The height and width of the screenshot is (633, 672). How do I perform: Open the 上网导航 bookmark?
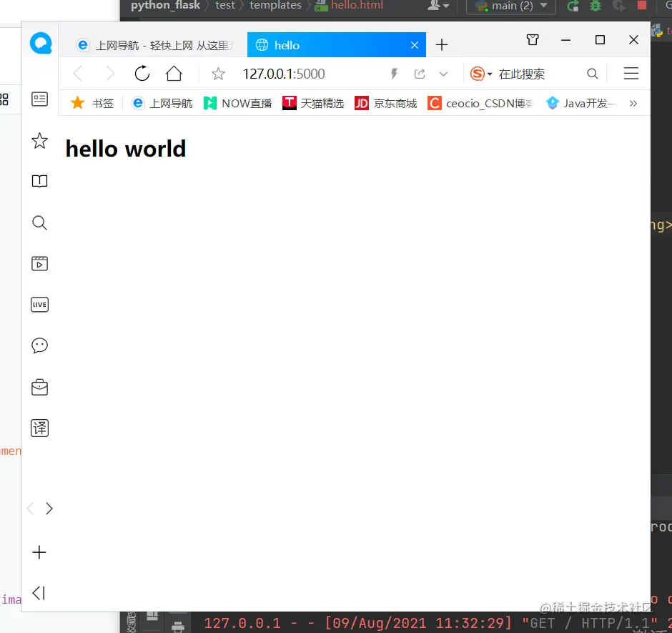[x=162, y=104]
